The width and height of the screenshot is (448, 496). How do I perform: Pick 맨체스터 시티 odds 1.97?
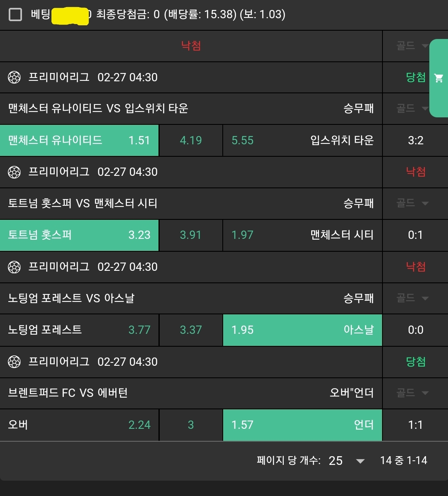(x=302, y=235)
